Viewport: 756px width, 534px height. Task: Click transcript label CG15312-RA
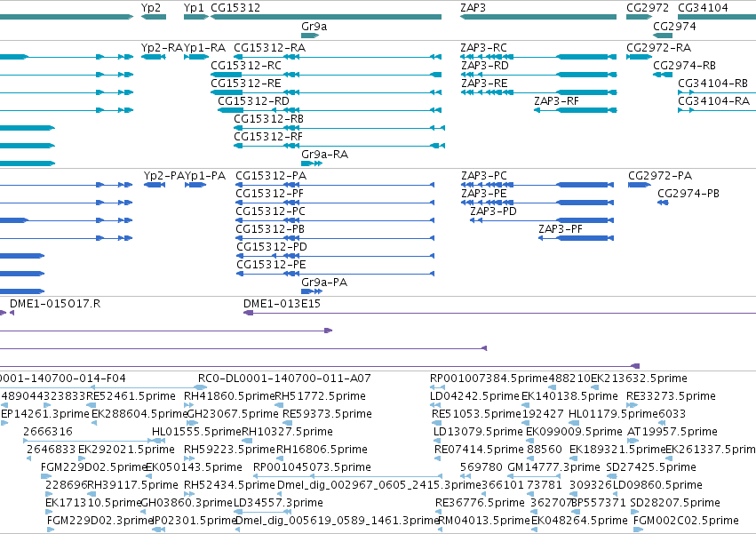click(x=269, y=48)
